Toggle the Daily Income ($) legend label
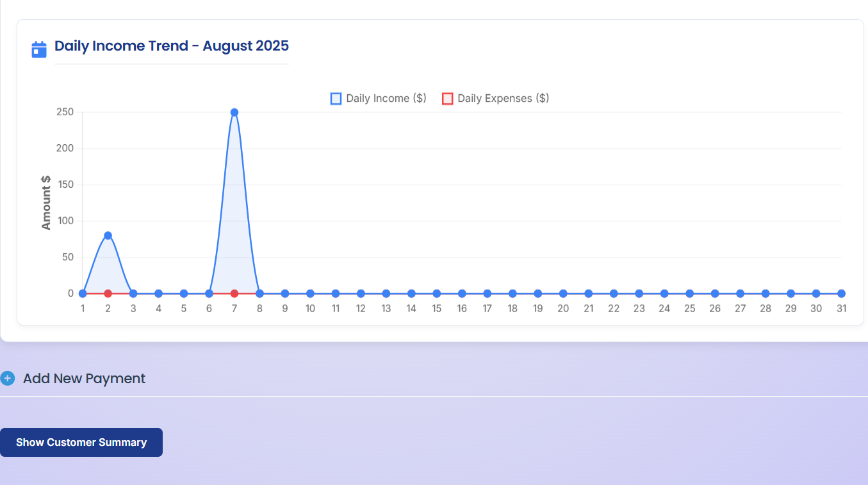The width and height of the screenshot is (868, 485). pyautogui.click(x=386, y=99)
